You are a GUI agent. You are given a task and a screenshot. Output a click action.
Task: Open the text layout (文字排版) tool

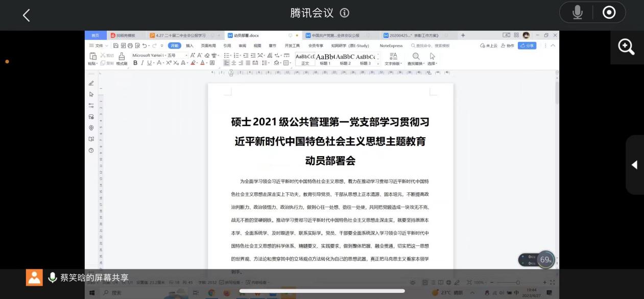393,58
